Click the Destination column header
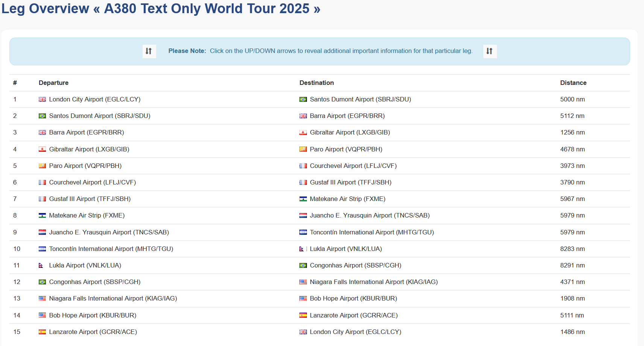644x346 pixels. (x=317, y=83)
